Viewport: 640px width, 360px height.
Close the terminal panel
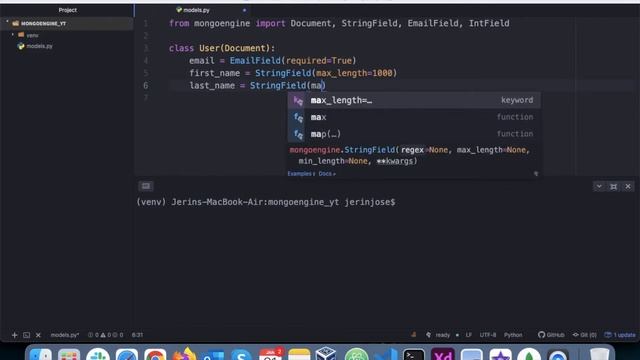point(628,187)
